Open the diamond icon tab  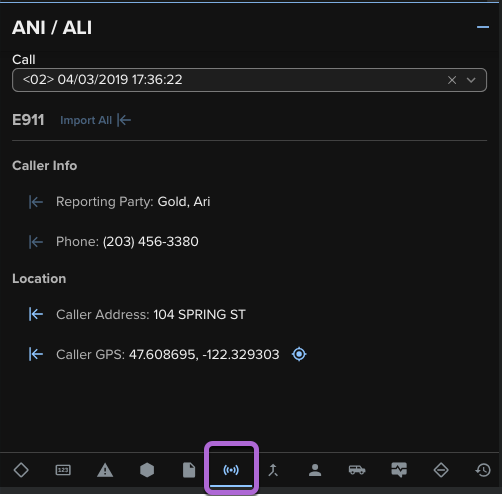pos(21,470)
